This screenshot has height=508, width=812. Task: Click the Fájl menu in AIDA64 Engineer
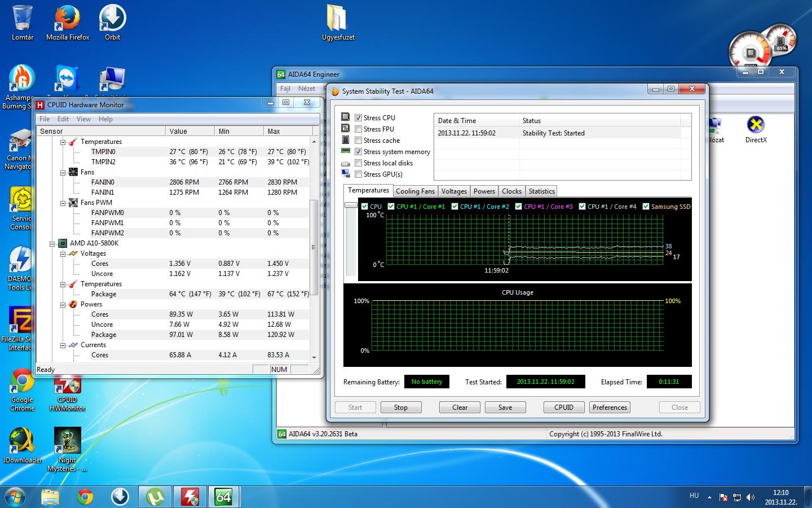tap(285, 89)
